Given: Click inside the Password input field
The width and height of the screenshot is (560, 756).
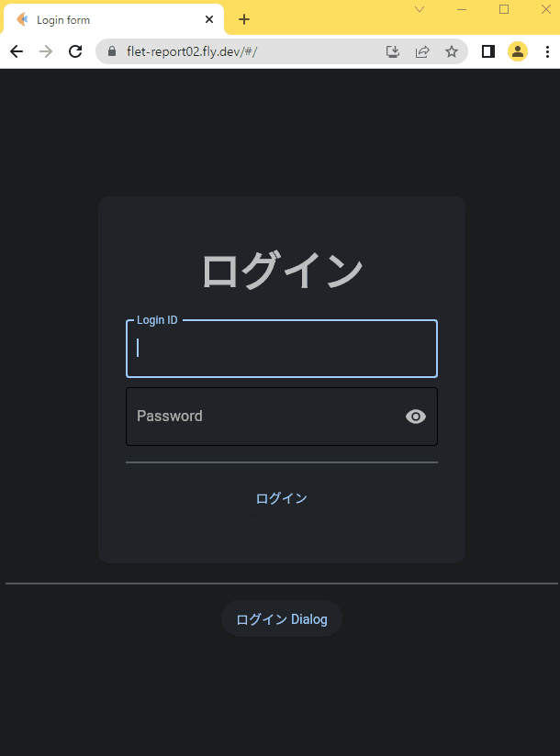Looking at the screenshot, I should 266,417.
